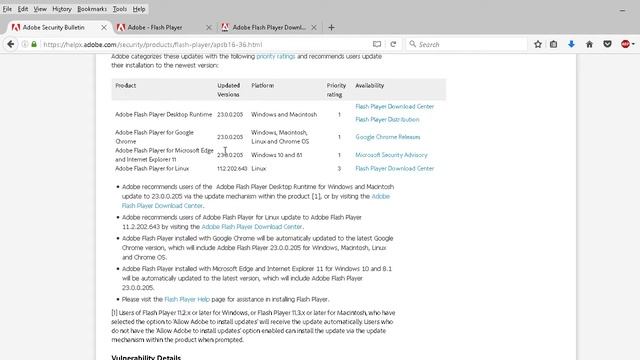This screenshot has height=360, width=640.
Task: Select 'Adobe Flash Player for Microsoft Edge' cell
Action: [164, 155]
